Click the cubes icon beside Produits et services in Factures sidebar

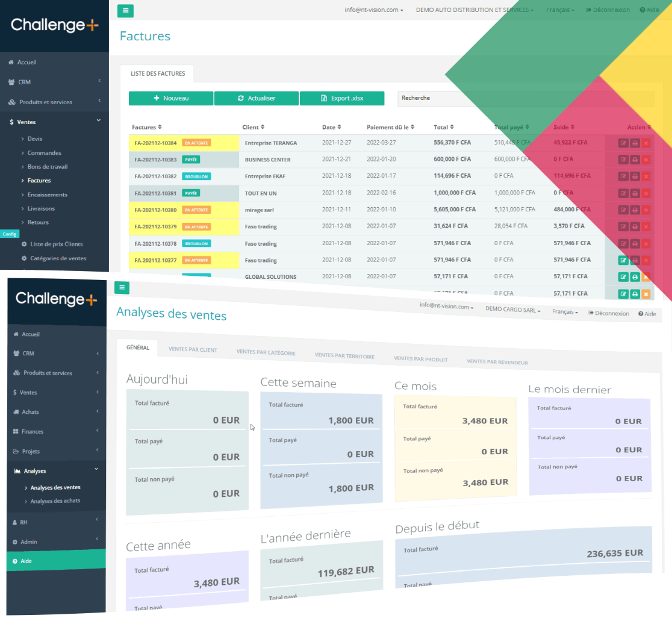pos(12,102)
